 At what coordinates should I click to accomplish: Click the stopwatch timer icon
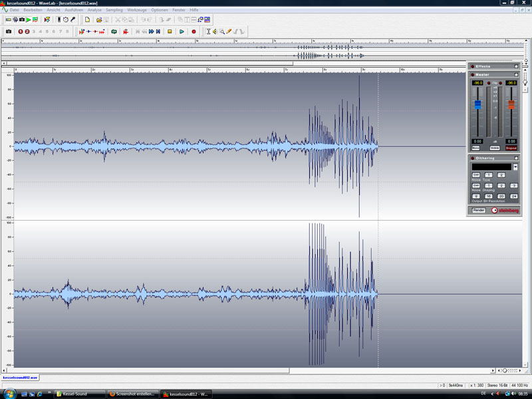tap(65, 20)
